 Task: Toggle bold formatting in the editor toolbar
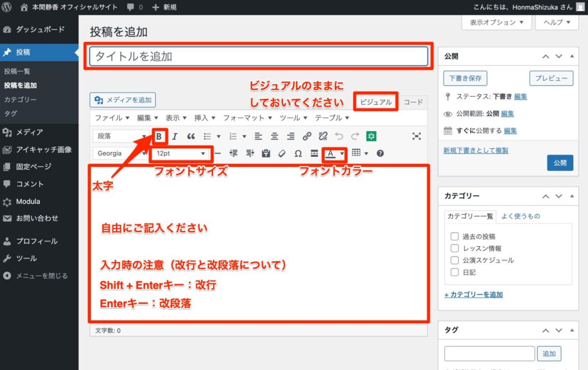[x=159, y=137]
